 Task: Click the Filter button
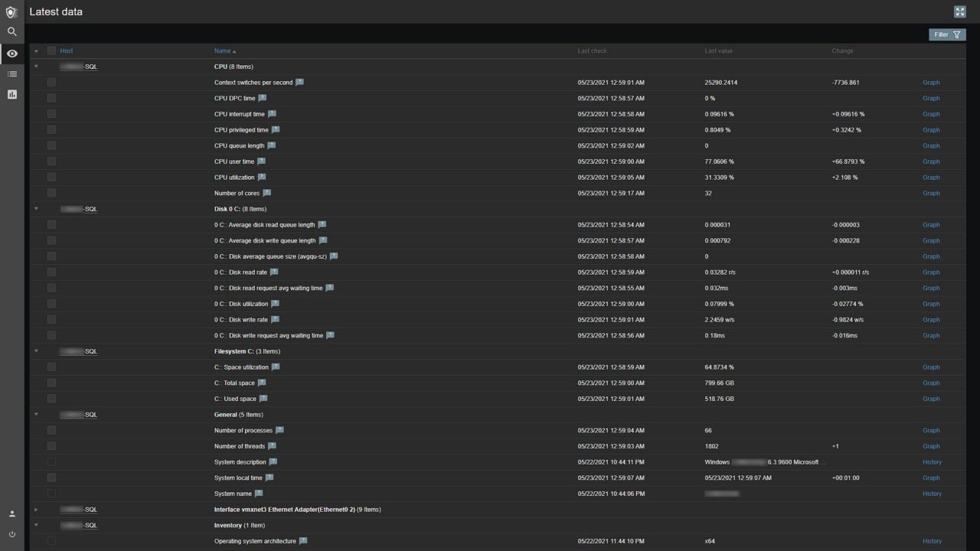coord(946,34)
